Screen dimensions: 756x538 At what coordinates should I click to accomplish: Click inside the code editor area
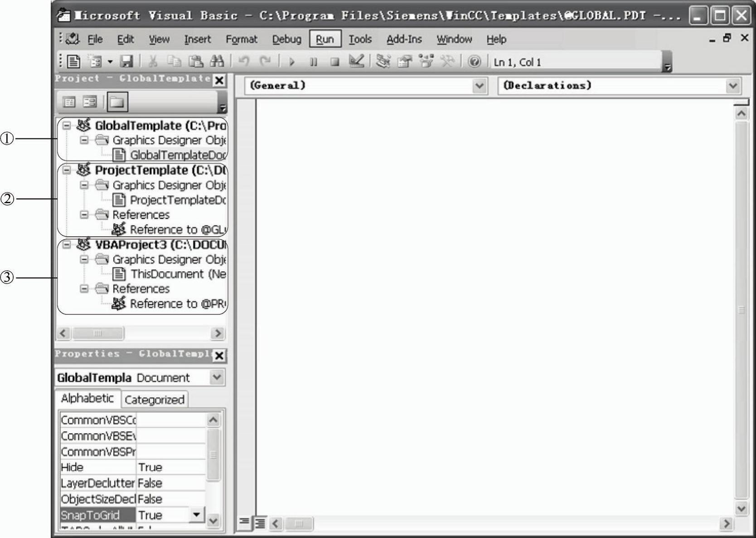(x=494, y=306)
